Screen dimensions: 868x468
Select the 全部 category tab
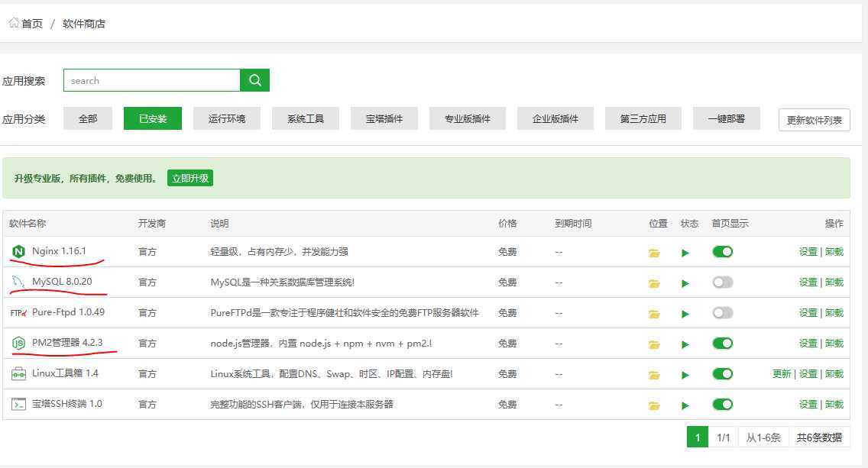88,118
